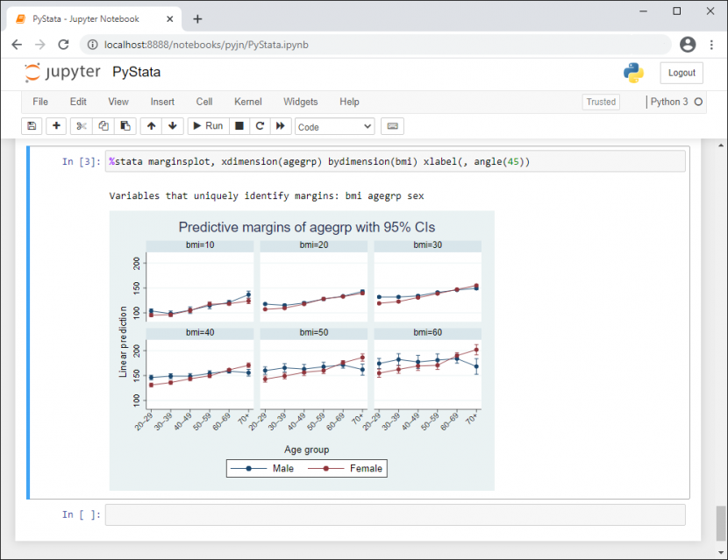
Task: Copy the selected cell using copy icon
Action: point(102,126)
